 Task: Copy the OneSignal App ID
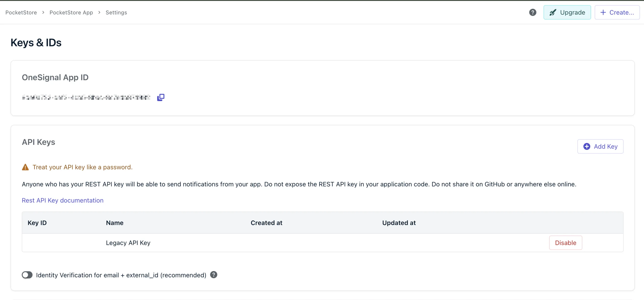point(161,97)
